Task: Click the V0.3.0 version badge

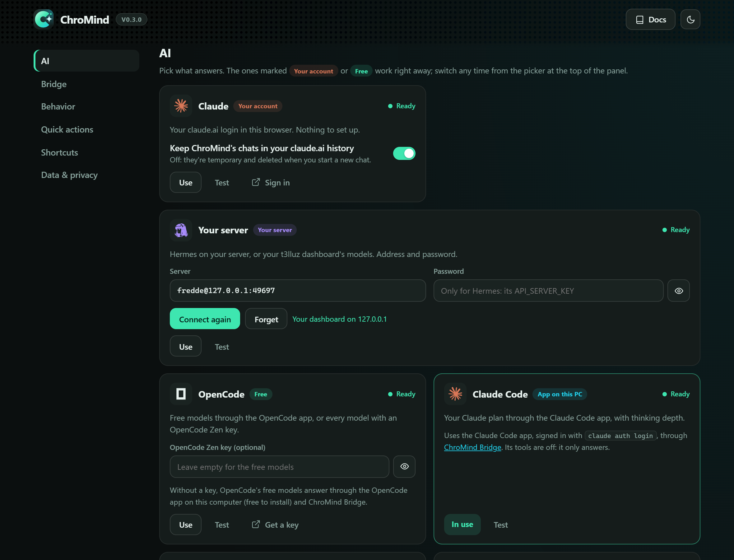Action: [x=131, y=19]
